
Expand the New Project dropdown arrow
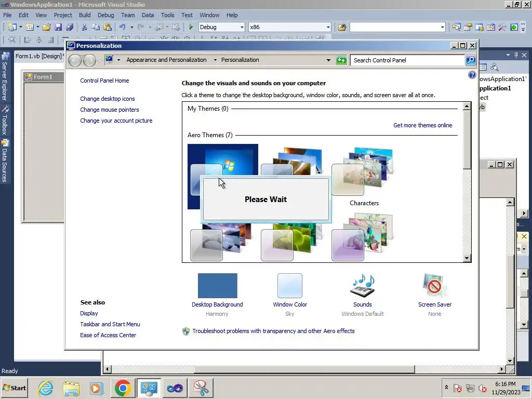click(20, 27)
